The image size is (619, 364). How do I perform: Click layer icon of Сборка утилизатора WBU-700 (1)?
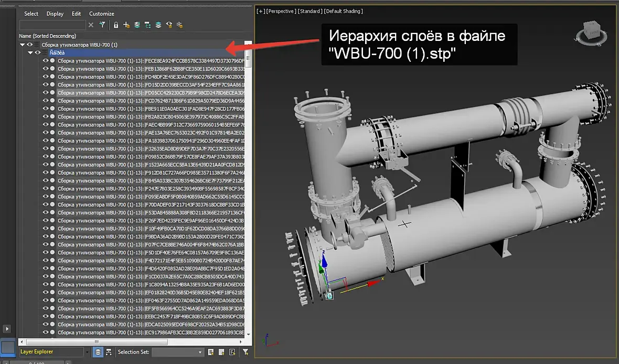(x=37, y=45)
